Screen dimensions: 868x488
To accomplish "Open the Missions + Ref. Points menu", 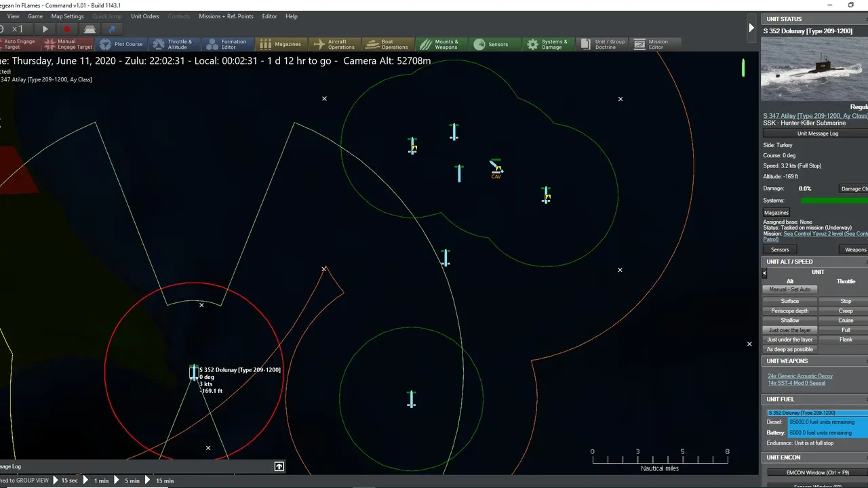I will click(226, 16).
